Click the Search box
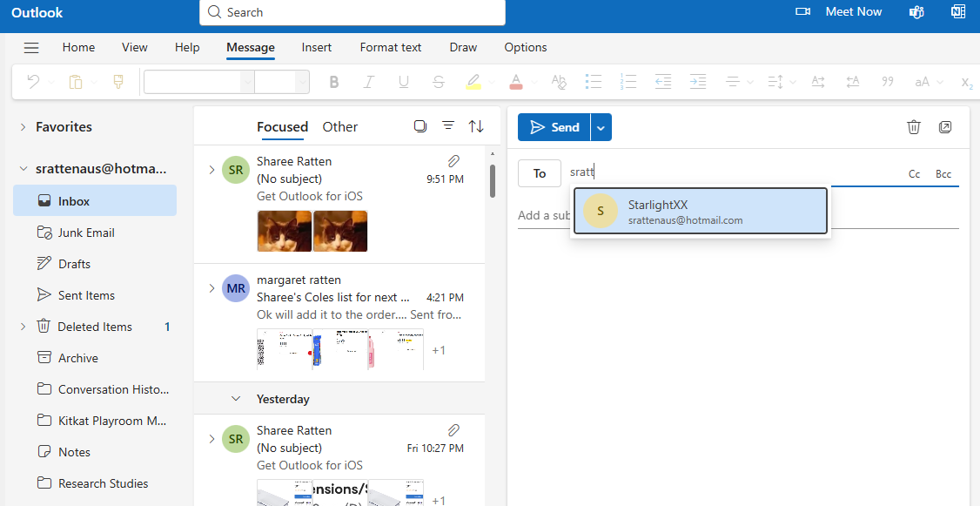Viewport: 980px width, 506px height. pos(352,12)
